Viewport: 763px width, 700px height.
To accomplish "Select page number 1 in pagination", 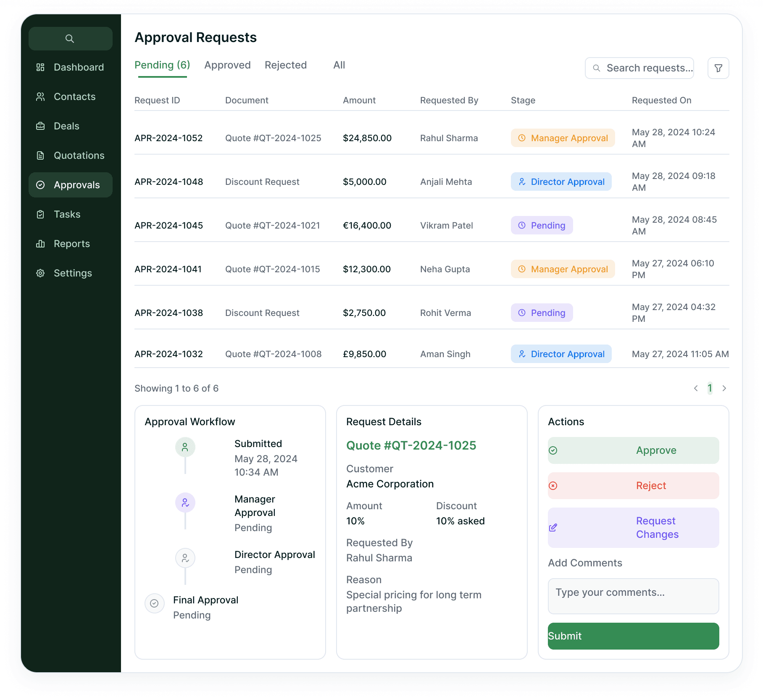I will point(710,388).
